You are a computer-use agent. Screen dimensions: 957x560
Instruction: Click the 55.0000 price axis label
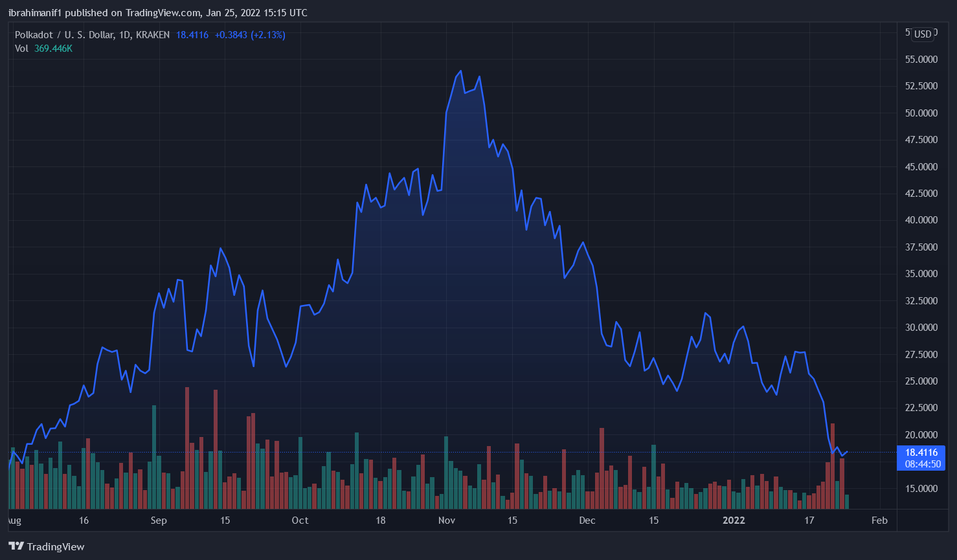tap(921, 60)
